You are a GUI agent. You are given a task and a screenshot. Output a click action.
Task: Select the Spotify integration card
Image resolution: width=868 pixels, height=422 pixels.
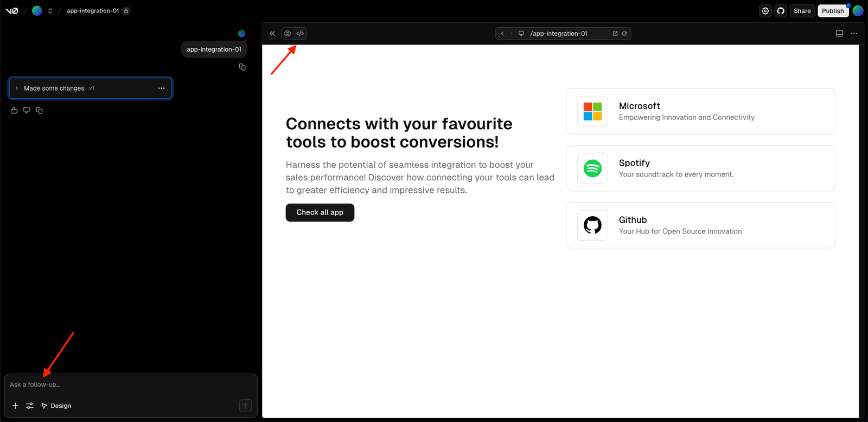click(700, 168)
